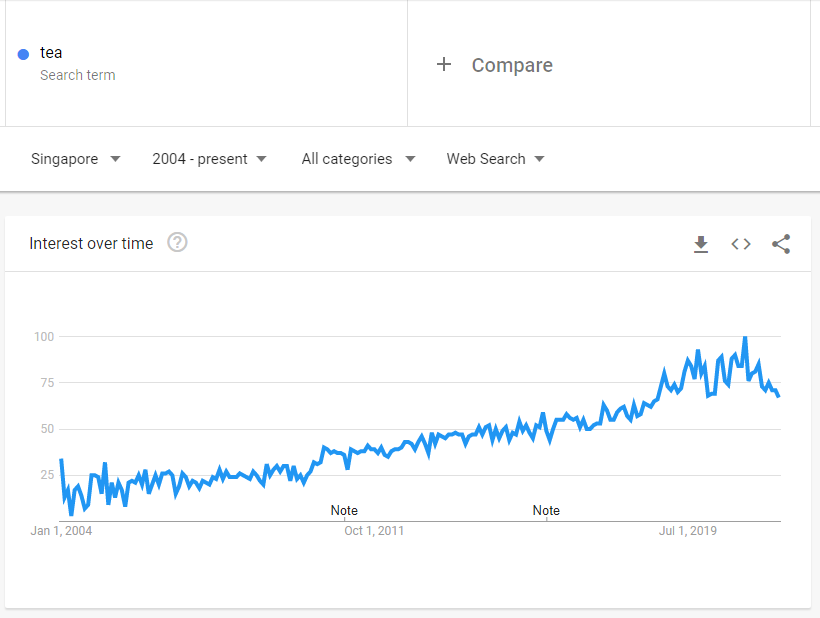This screenshot has height=618, width=820.
Task: Click the plus icon beside Compare
Action: (444, 65)
